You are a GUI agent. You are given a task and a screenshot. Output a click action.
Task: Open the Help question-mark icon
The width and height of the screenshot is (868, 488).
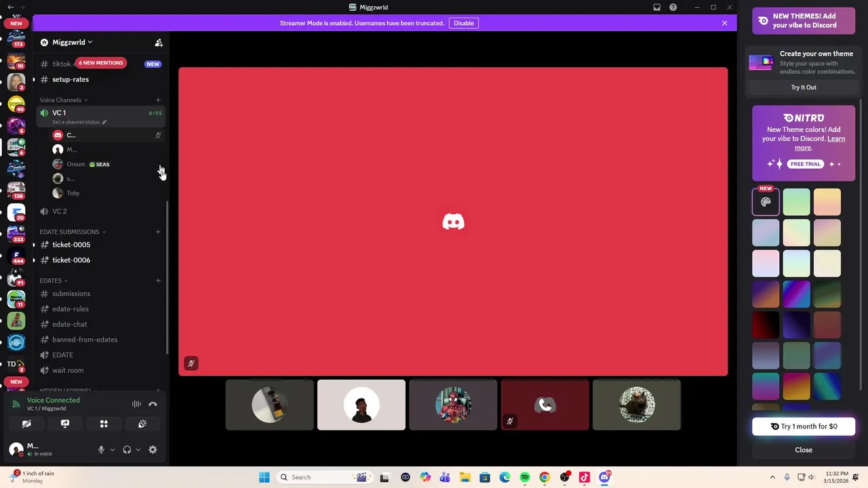click(673, 7)
